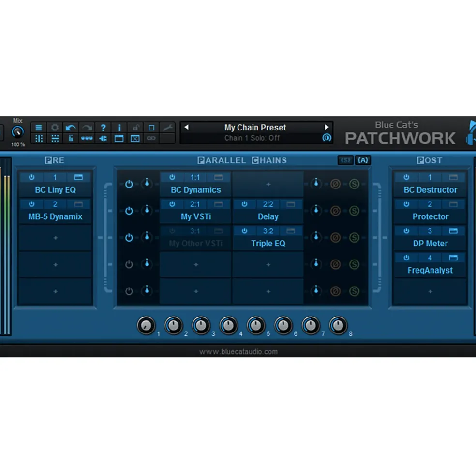This screenshot has height=476, width=476.
Task: Disable parallel chain row 2 power
Action: (x=129, y=211)
